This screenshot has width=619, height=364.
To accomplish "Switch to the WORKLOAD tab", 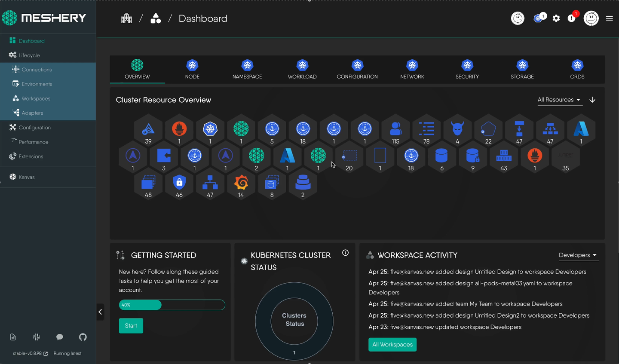I will click(302, 70).
